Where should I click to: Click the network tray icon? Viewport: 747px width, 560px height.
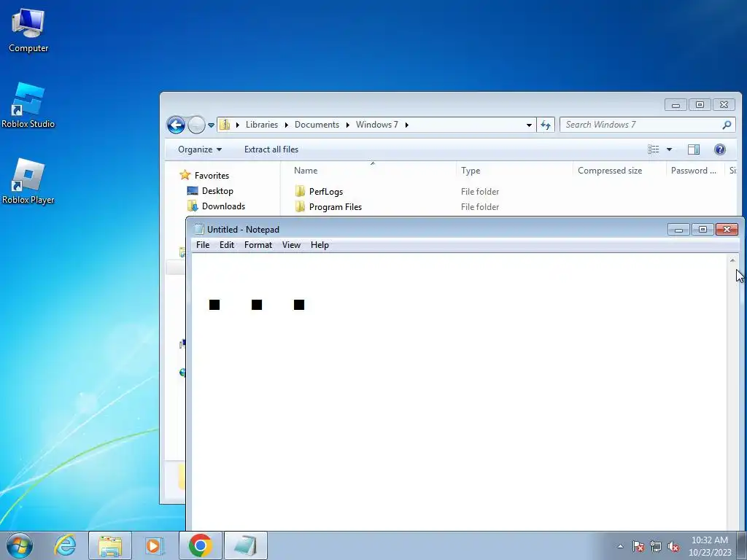coord(656,546)
